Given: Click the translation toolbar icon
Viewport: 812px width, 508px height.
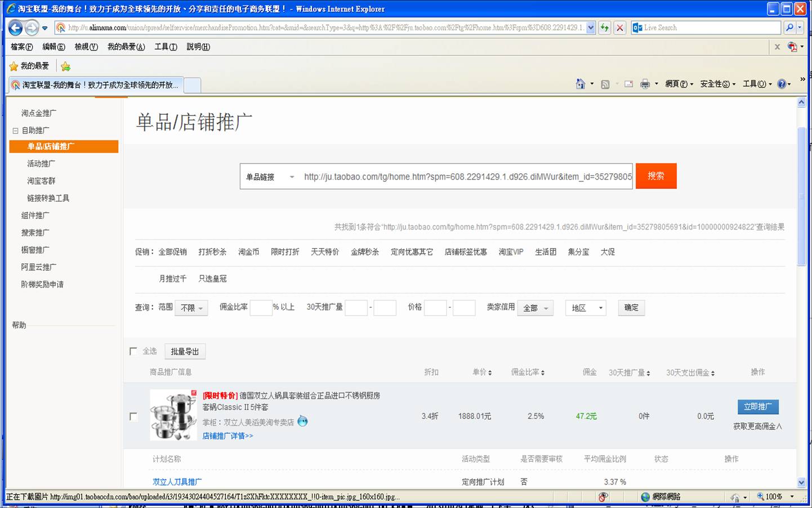Looking at the screenshot, I should pos(792,47).
